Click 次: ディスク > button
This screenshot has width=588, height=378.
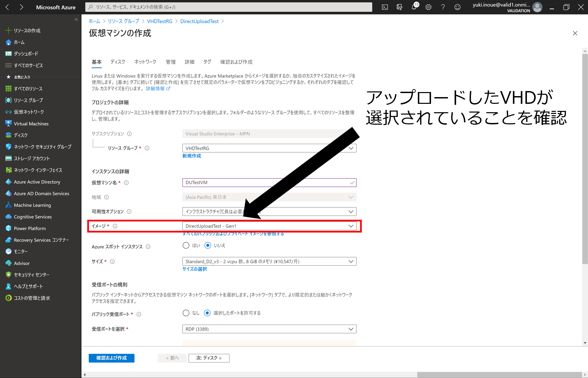pyautogui.click(x=209, y=358)
